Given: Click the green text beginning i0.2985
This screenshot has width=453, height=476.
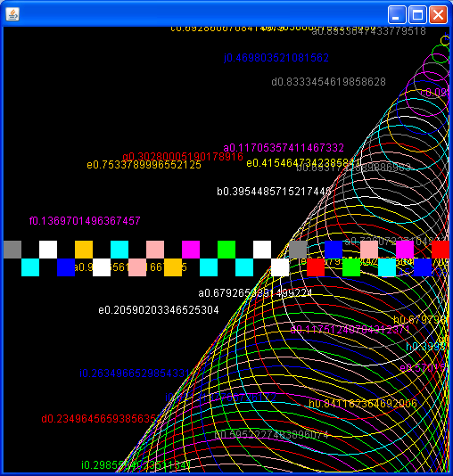Looking at the screenshot, I should point(136,464).
